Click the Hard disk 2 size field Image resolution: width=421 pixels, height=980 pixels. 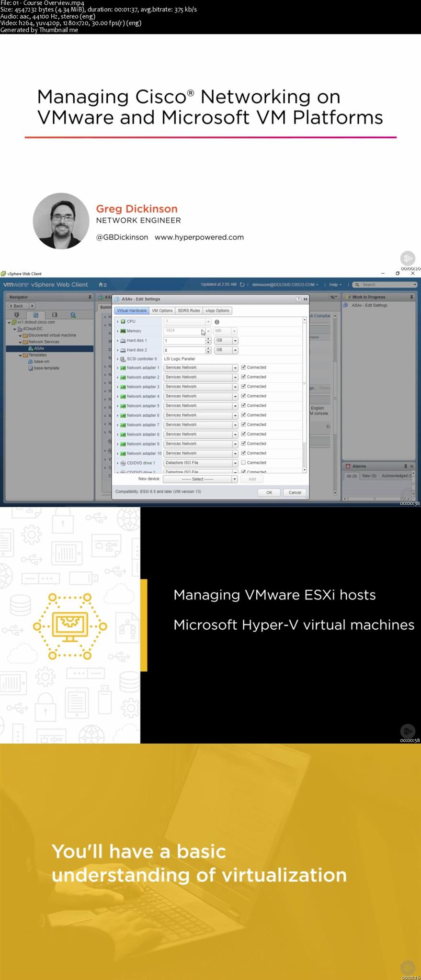pos(184,350)
